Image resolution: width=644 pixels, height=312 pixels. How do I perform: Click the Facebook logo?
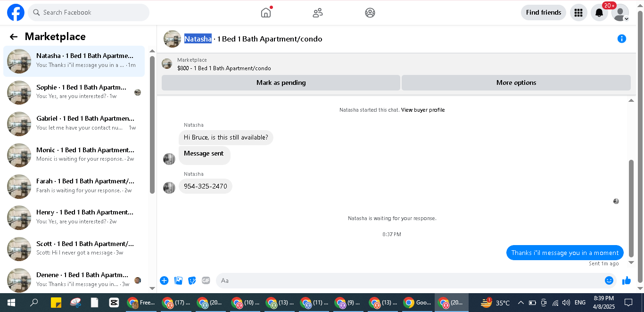(16, 13)
